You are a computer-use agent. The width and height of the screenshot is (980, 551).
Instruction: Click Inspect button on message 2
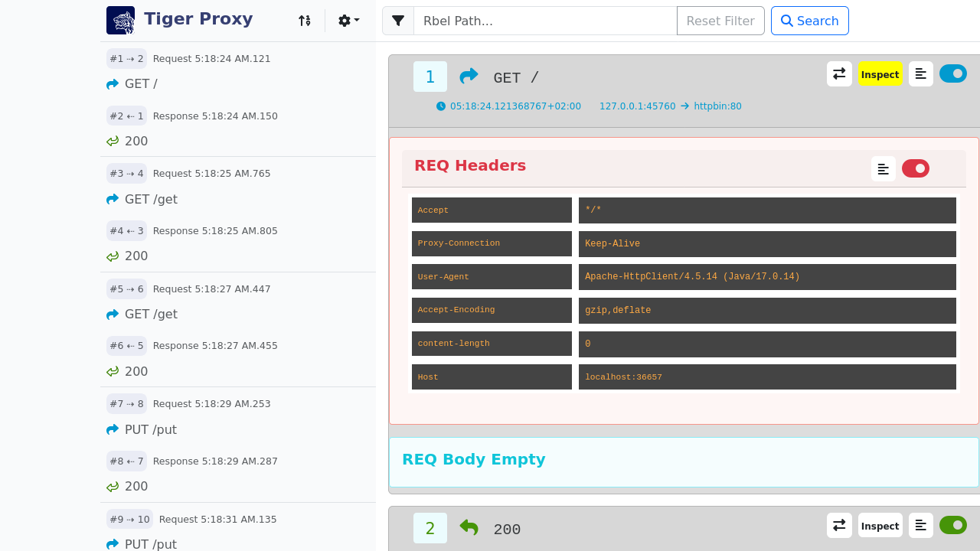(x=880, y=526)
